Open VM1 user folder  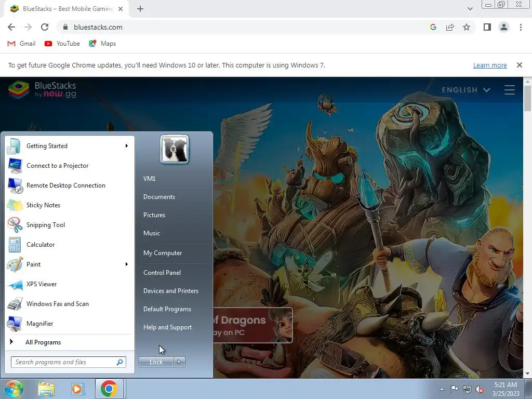coord(149,179)
